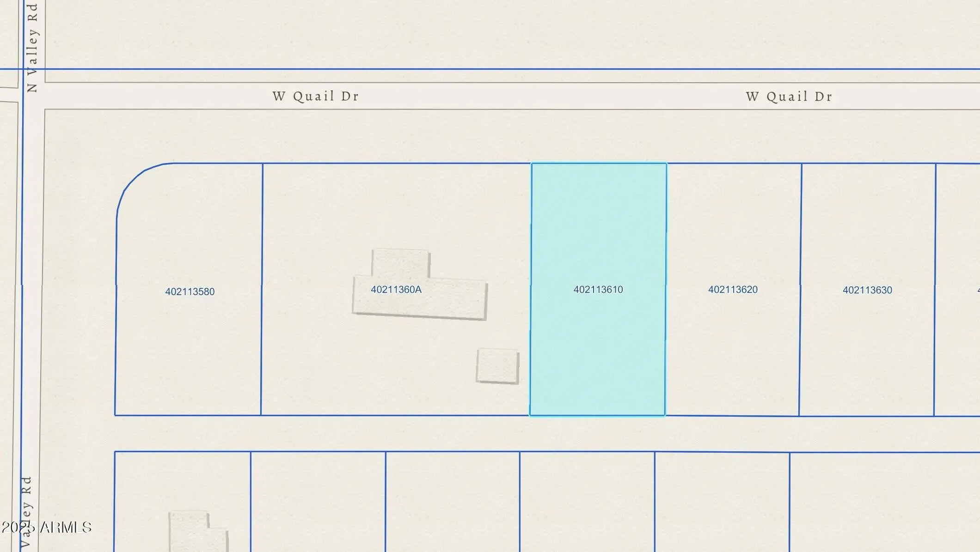Click the unlabeled parcel below 40211360A building
The width and height of the screenshot is (980, 552).
[x=452, y=501]
